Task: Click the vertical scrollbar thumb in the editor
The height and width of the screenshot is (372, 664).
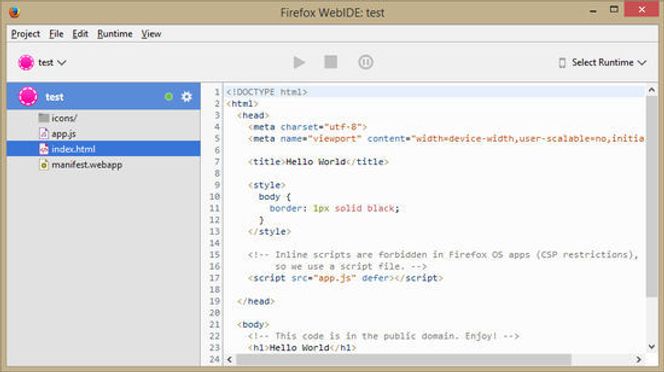Action: point(651,196)
